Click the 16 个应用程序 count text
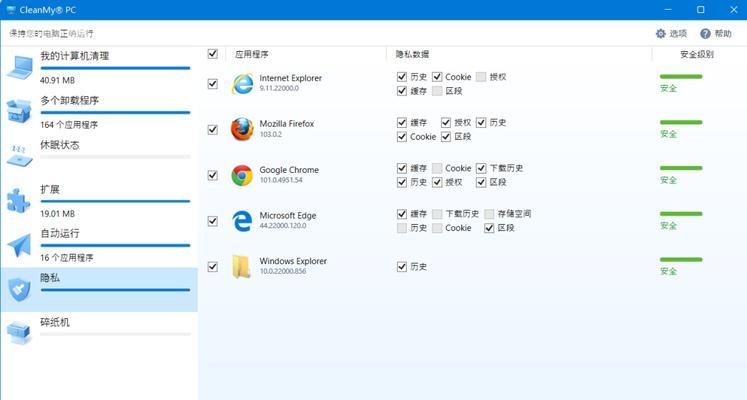Screen dimensions: 747x400 click(x=67, y=258)
